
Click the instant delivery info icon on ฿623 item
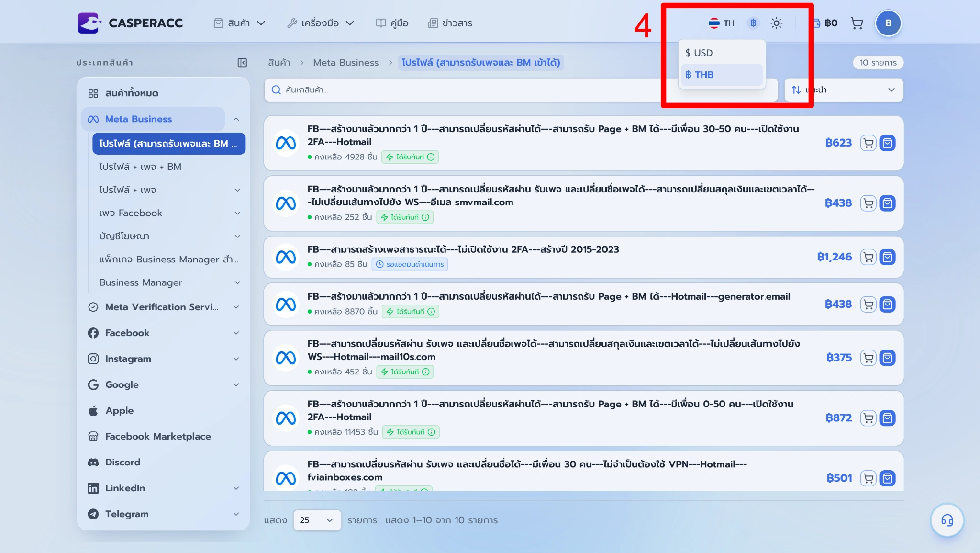coord(431,157)
